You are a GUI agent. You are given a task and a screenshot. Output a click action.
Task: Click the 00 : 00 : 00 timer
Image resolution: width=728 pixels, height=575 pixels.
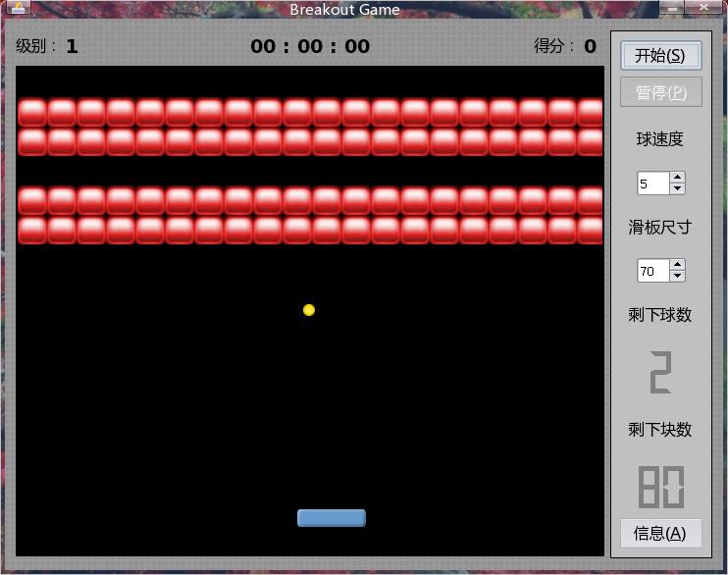click(310, 46)
